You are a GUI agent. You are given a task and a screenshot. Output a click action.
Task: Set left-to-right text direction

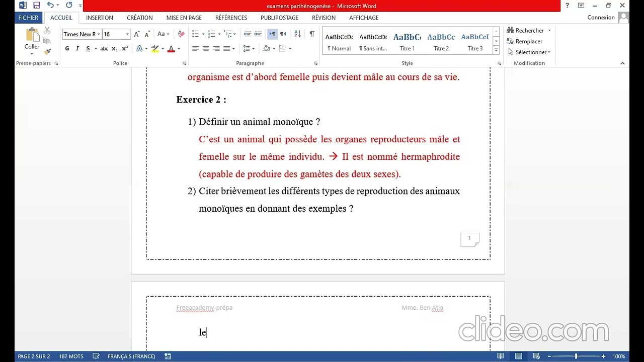click(x=272, y=34)
